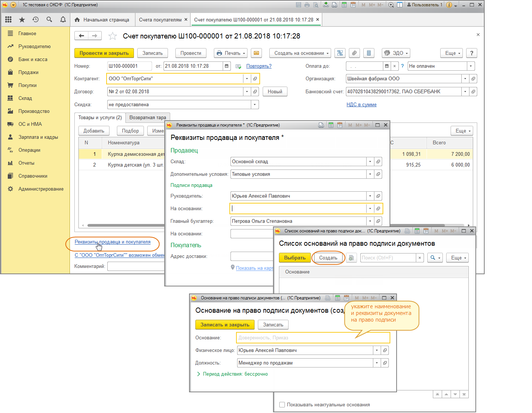532x413 pixels.
Task: Open calculator icon in main title bar
Action: tap(344, 5)
